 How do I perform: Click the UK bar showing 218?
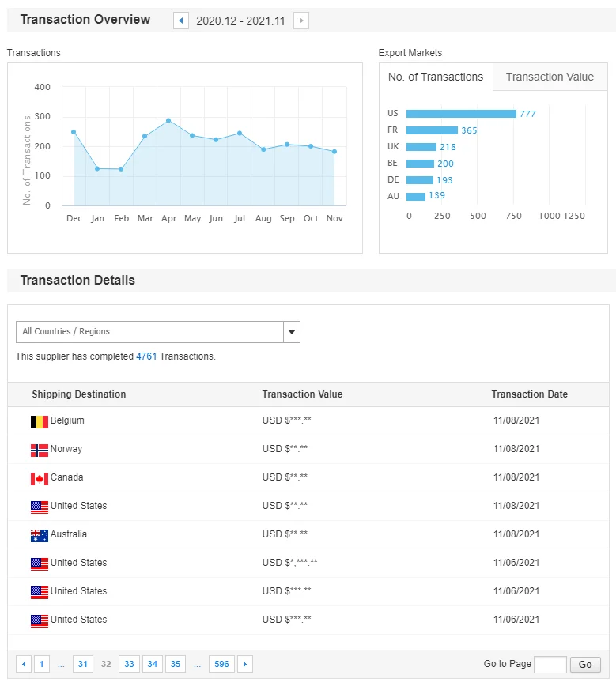(x=421, y=147)
